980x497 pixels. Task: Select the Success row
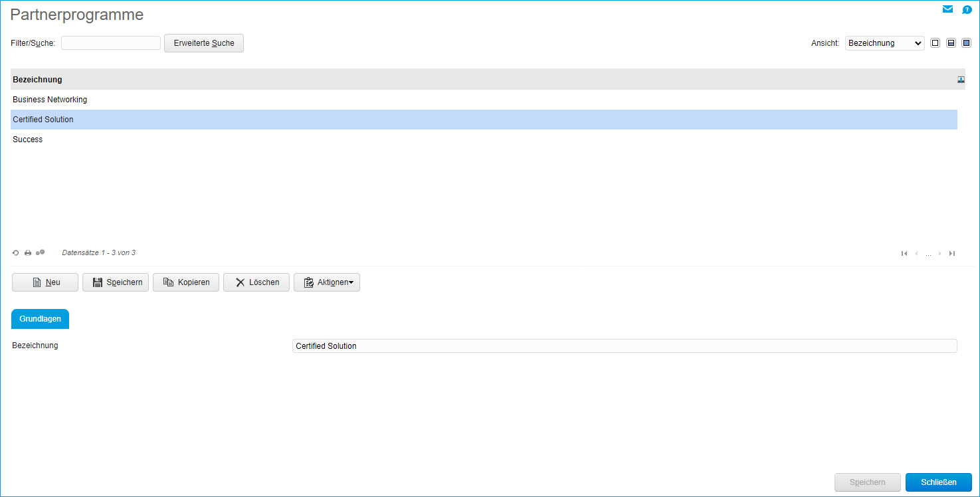[x=484, y=140]
